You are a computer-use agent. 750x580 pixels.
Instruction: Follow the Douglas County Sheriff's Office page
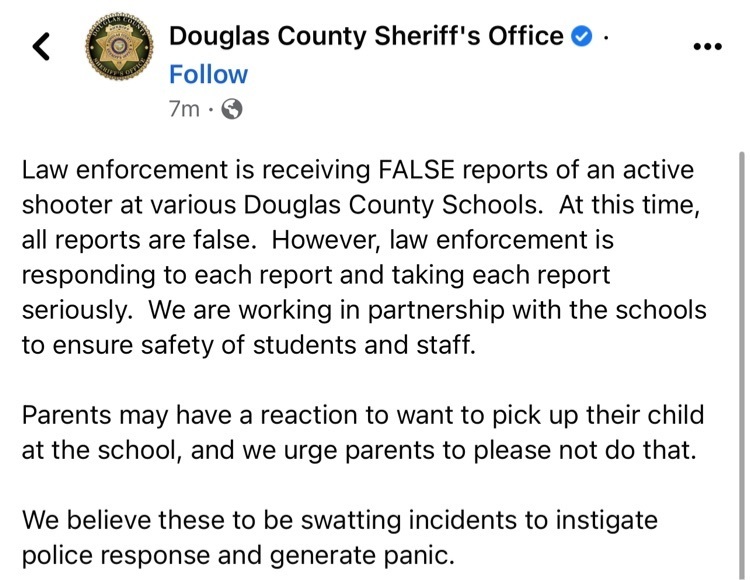(x=209, y=74)
